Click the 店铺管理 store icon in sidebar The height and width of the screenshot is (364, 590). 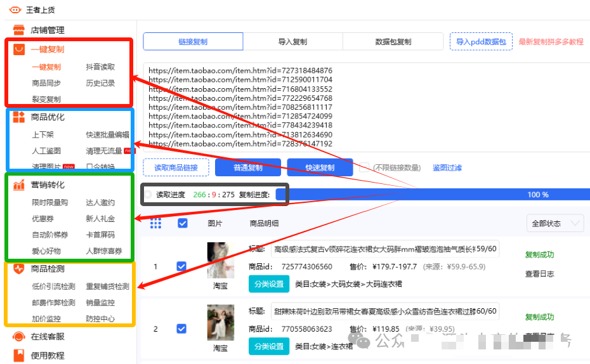click(18, 30)
